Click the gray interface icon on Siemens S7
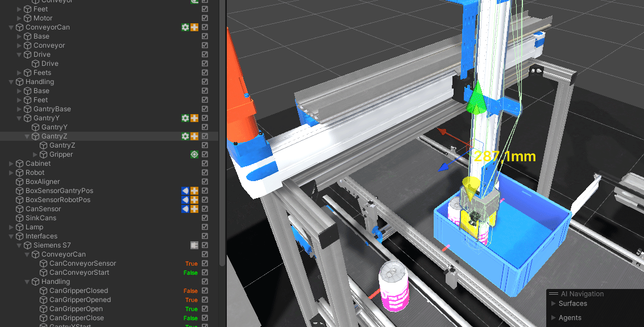 click(x=194, y=245)
